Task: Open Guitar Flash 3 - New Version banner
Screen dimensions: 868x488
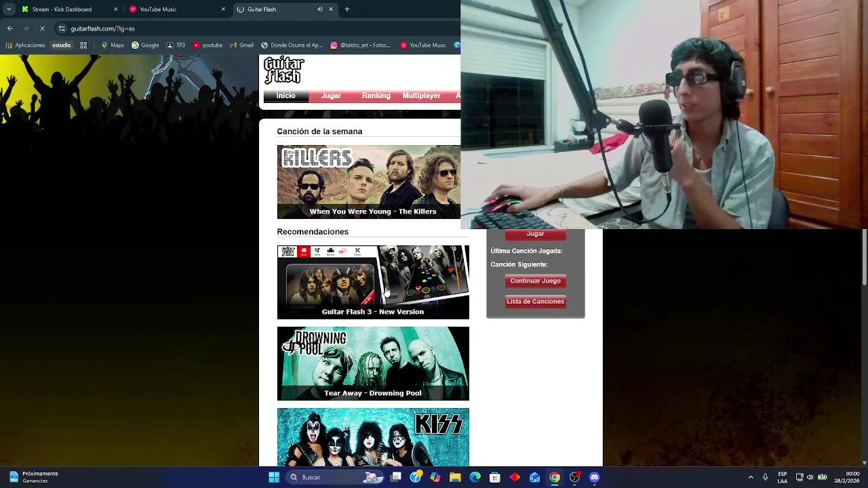Action: point(373,282)
